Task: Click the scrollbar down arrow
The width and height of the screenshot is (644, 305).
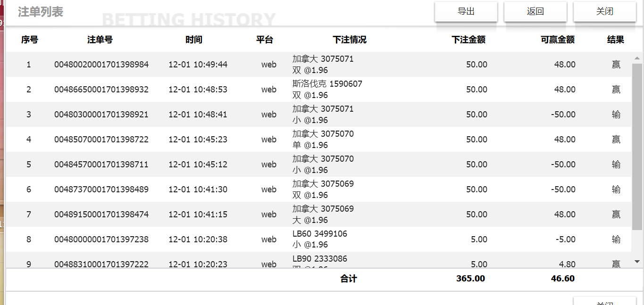Action: click(x=637, y=262)
